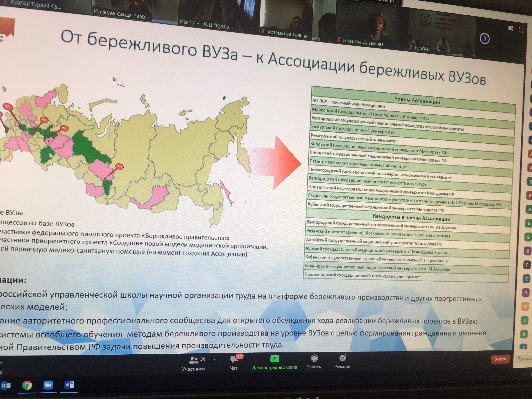This screenshot has width=532, height=399.
Task: Enter full screen mode via corner icon
Action: click(521, 30)
